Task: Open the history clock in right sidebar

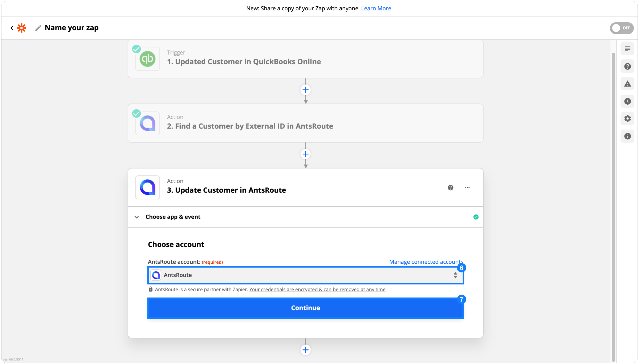Action: 627,101
